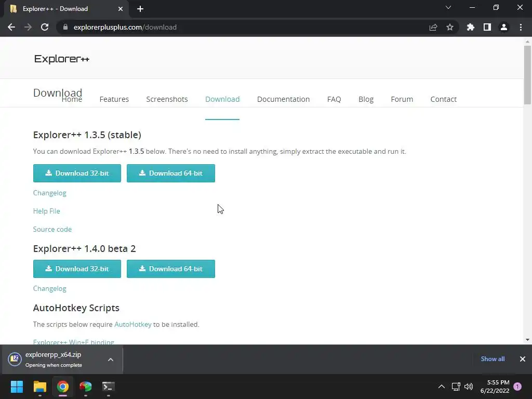This screenshot has width=532, height=399.
Task: Download 64-bit Explorer++ 1.4.0 beta 2
Action: 170,269
